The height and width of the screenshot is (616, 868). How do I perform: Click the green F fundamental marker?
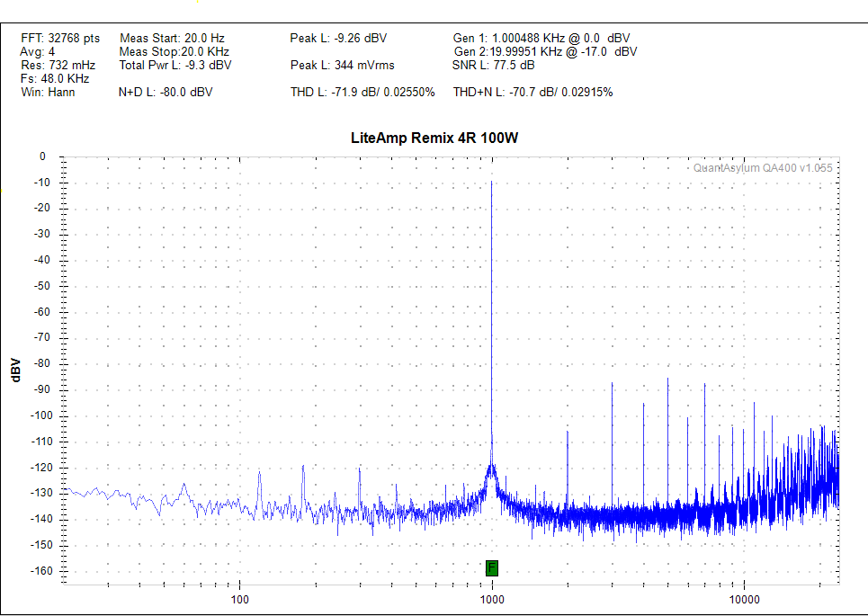point(492,567)
